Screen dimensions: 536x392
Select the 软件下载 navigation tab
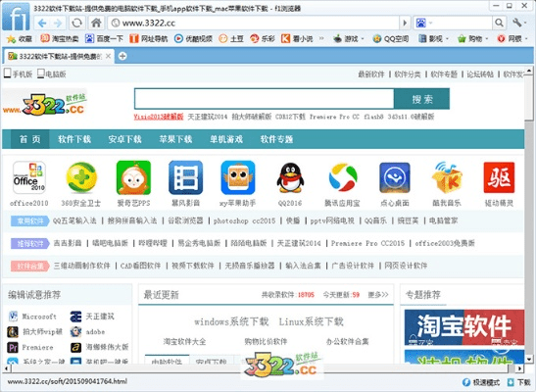[74, 139]
